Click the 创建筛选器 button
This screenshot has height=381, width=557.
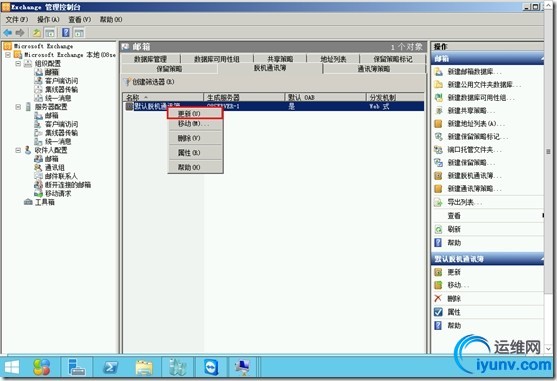pyautogui.click(x=150, y=82)
